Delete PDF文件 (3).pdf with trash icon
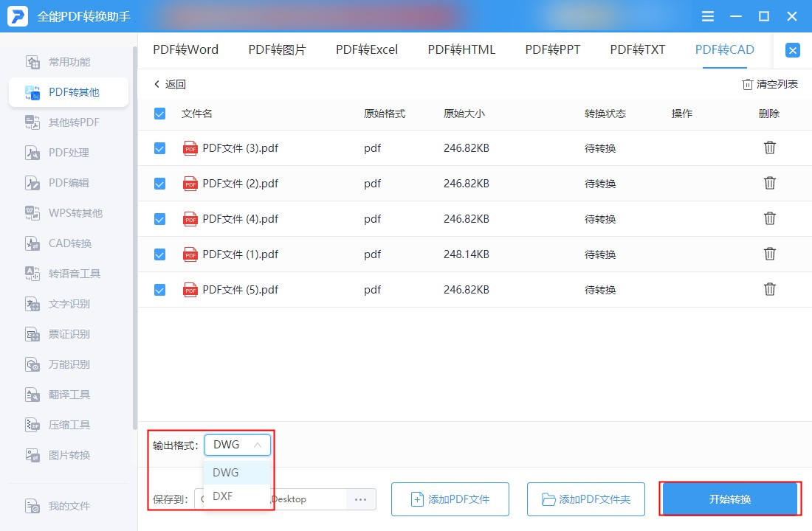812x531 pixels. point(769,148)
